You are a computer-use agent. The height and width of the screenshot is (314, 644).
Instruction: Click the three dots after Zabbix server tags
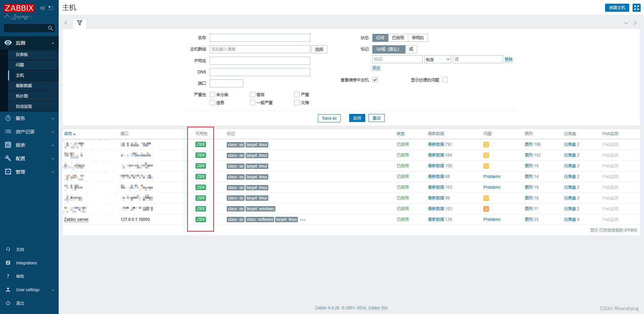303,220
